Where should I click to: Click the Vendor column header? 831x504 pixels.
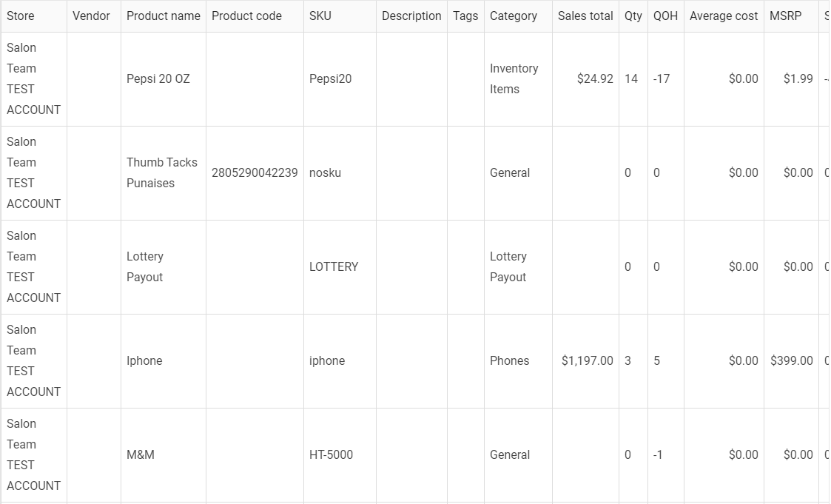[x=91, y=16]
